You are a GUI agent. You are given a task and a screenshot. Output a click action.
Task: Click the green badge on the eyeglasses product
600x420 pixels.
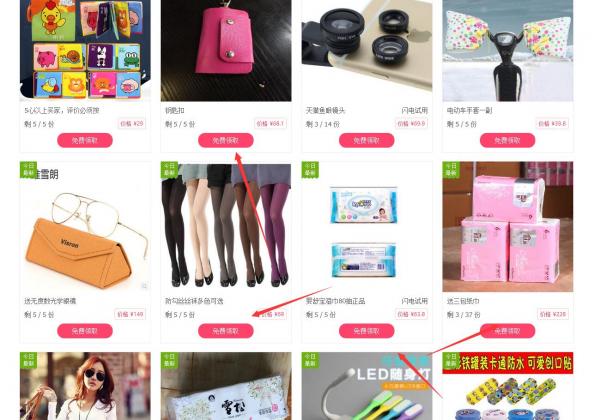tap(28, 169)
